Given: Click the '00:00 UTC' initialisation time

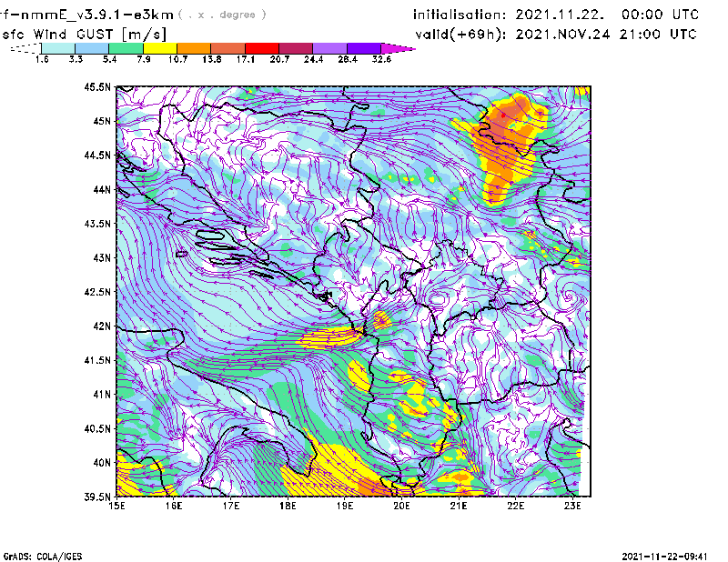Looking at the screenshot, I should click(660, 15).
